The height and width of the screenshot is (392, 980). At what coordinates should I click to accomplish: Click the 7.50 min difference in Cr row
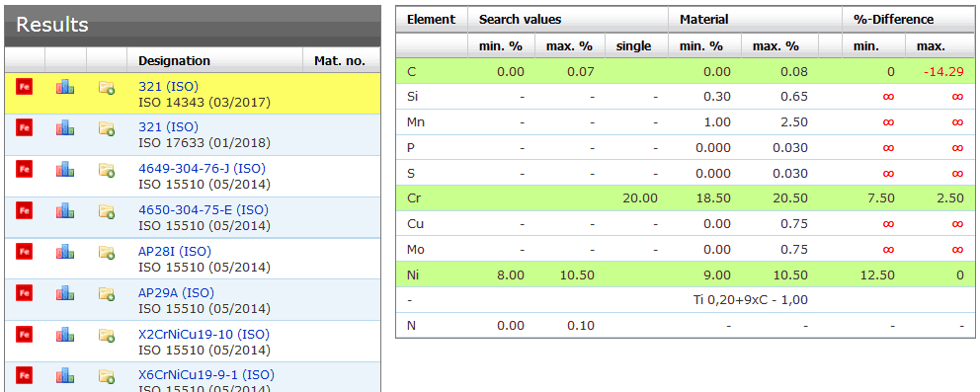[881, 198]
